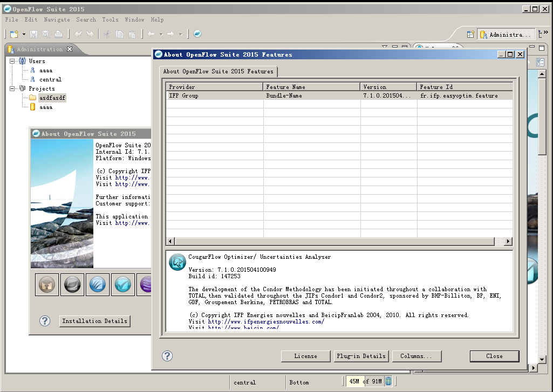553x392 pixels.
Task: Click the New wizard toolbar icon
Action: pyautogui.click(x=14, y=34)
